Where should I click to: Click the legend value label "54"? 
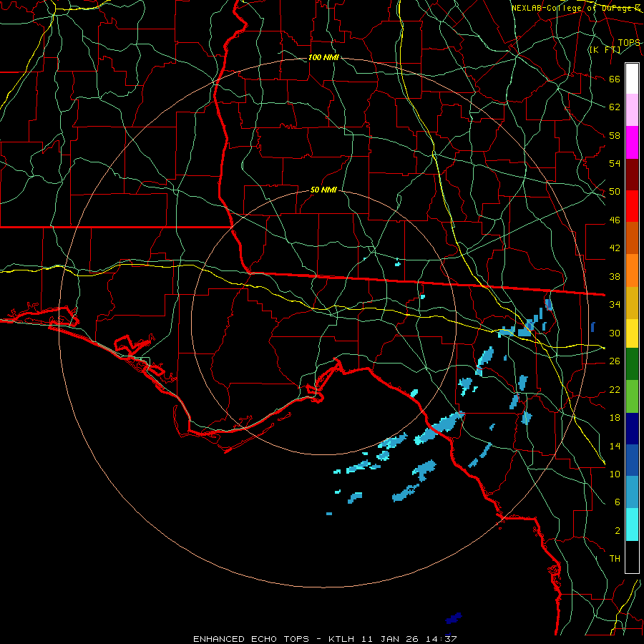point(615,164)
